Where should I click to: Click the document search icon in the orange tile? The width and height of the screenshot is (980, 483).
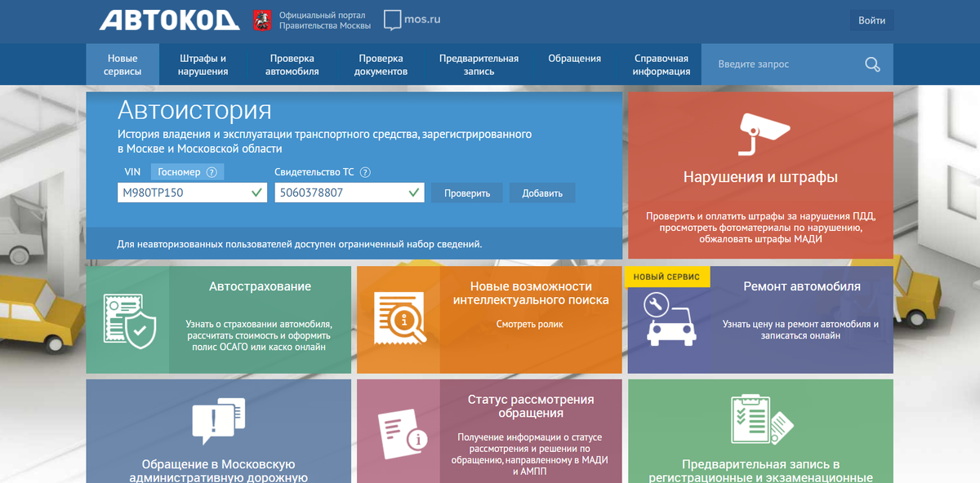coord(400,319)
